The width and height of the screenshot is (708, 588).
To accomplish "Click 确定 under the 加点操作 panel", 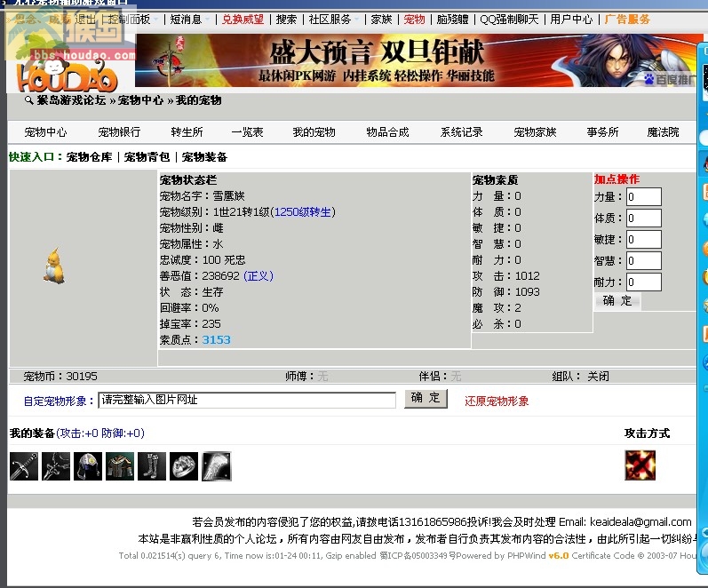I will (x=617, y=301).
